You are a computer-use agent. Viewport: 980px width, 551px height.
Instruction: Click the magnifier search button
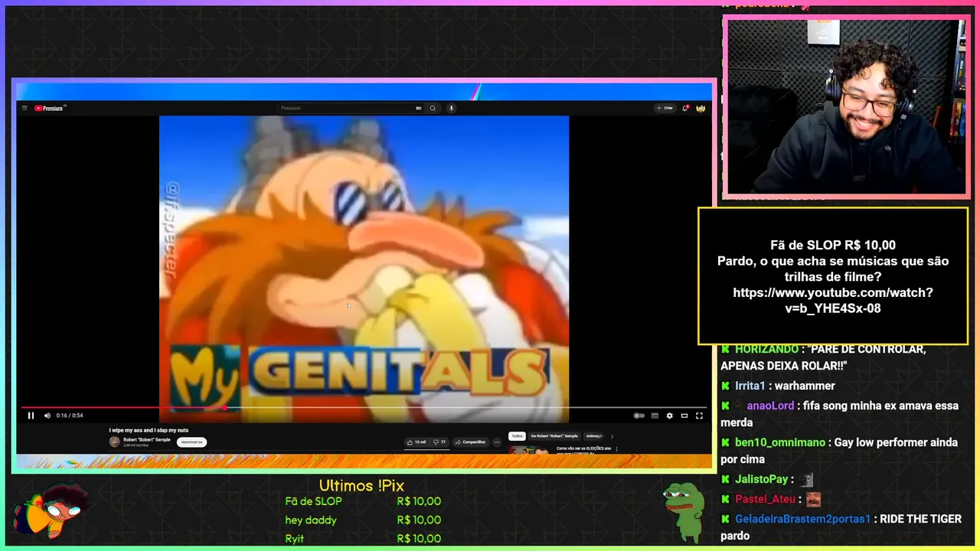click(433, 108)
